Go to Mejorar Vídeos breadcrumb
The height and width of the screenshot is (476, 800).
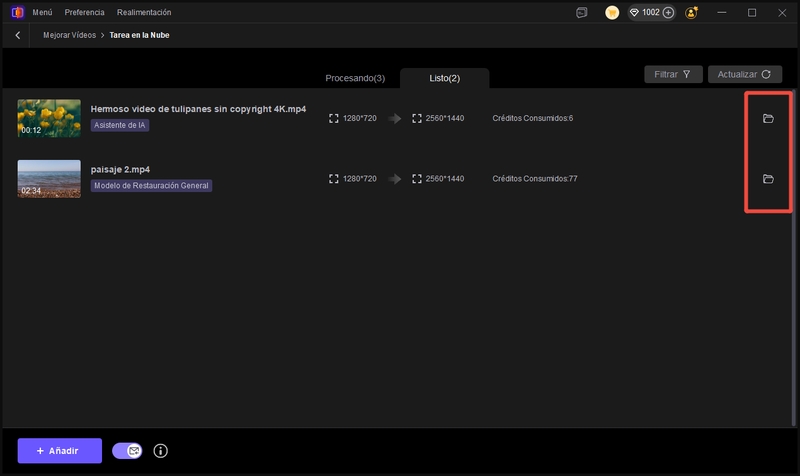point(69,35)
